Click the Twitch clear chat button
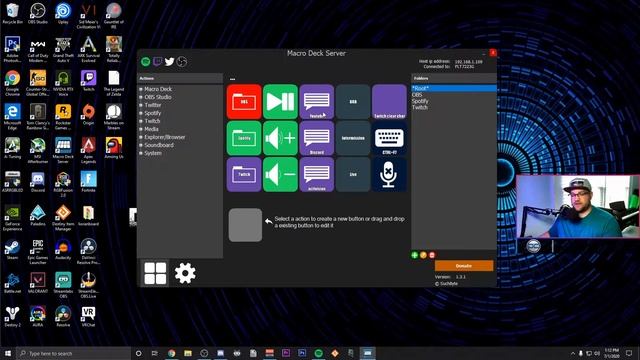 point(389,102)
